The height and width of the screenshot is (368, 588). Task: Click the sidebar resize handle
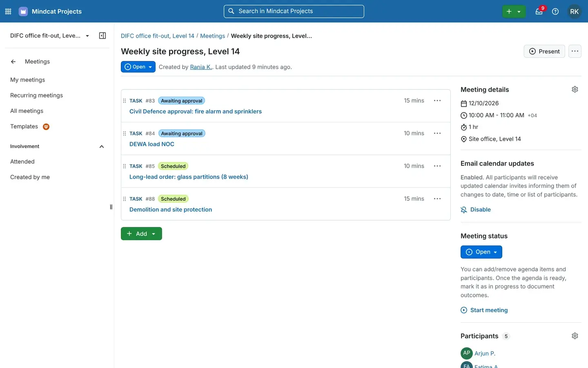point(111,207)
